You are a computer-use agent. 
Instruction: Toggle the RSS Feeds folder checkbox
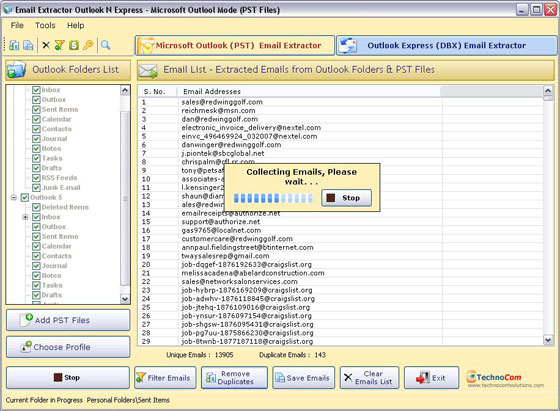pos(36,178)
